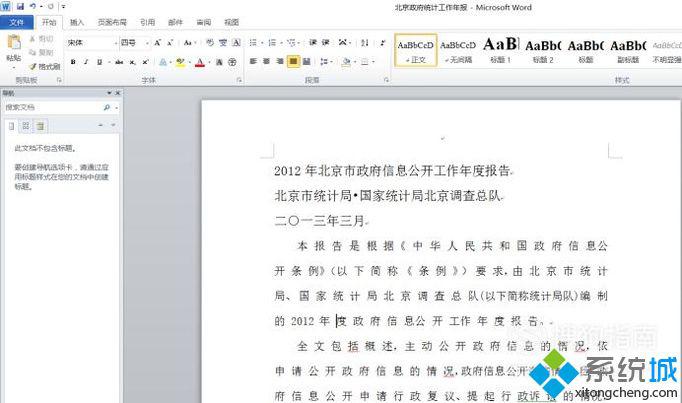
Task: Apply the 标题 1 (Heading 1) style
Action: pos(501,50)
